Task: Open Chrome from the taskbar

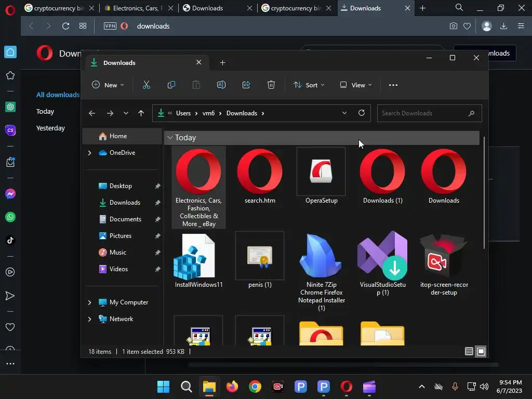Action: tap(255, 387)
